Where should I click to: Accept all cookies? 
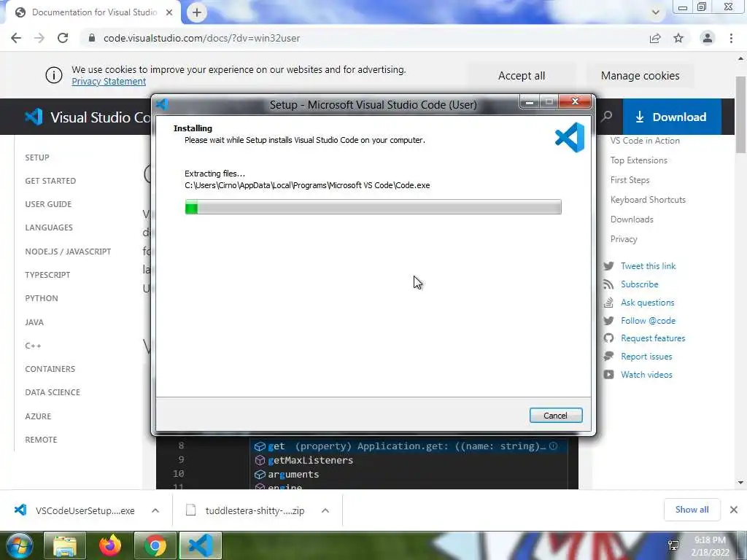521,76
